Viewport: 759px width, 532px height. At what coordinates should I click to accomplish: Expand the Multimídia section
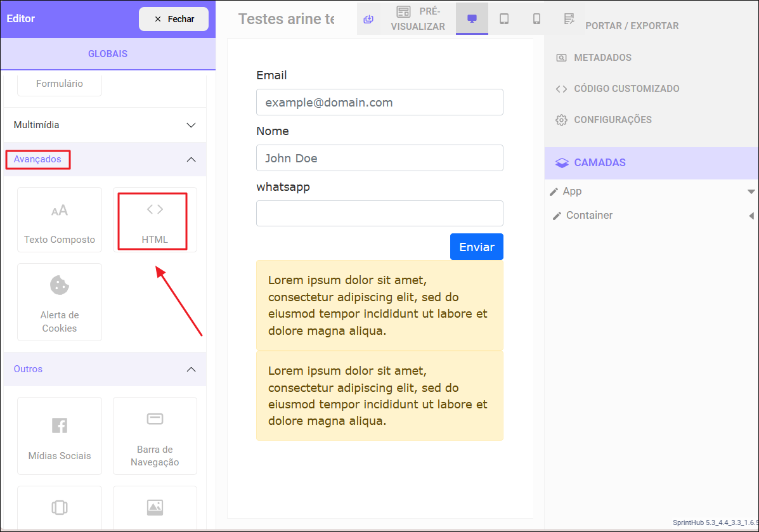191,125
